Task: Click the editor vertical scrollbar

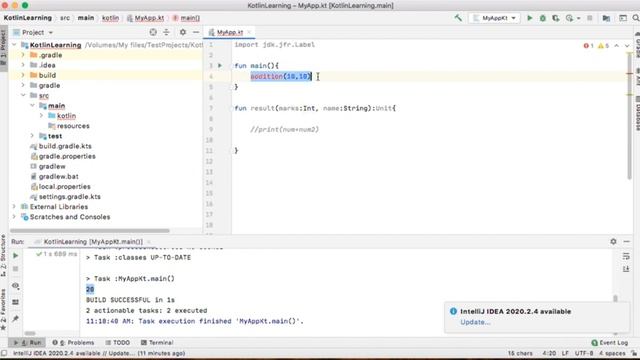Action: 629,116
